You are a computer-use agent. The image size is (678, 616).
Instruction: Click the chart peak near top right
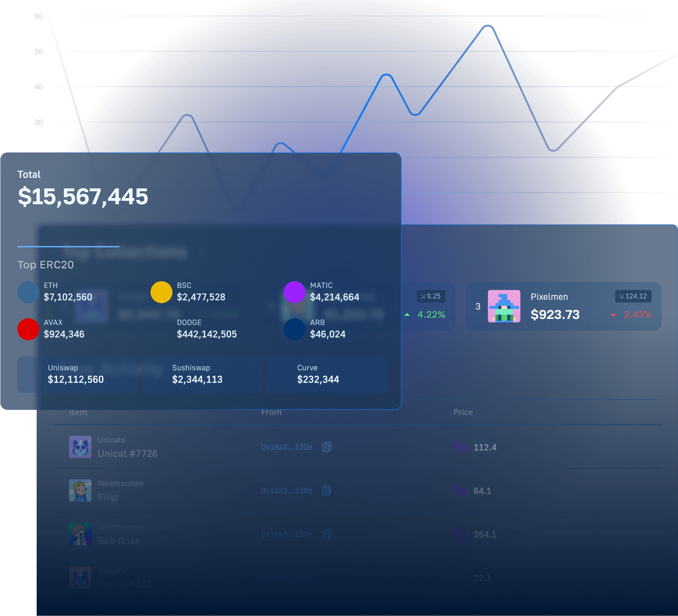coord(488,26)
